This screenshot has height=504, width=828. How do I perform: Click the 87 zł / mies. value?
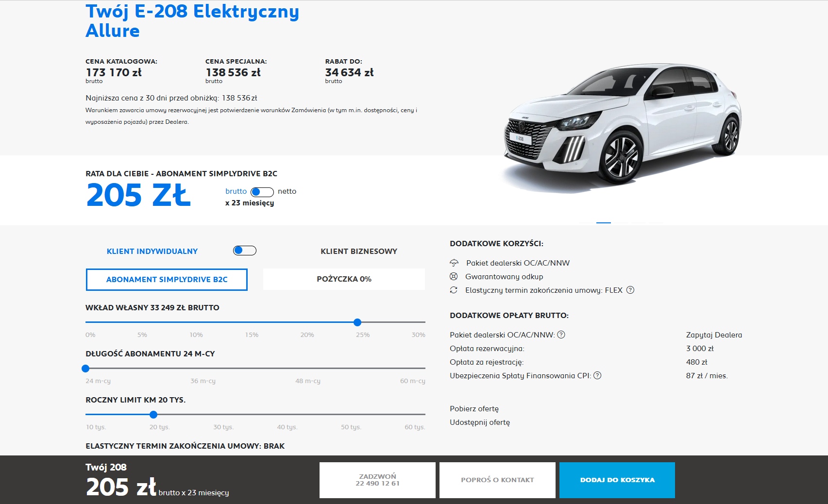(707, 376)
